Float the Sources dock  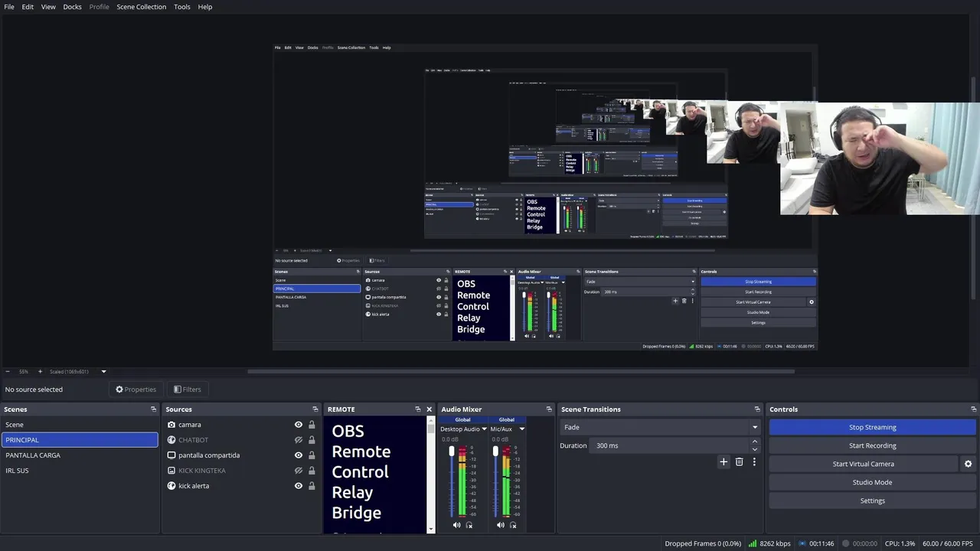315,409
